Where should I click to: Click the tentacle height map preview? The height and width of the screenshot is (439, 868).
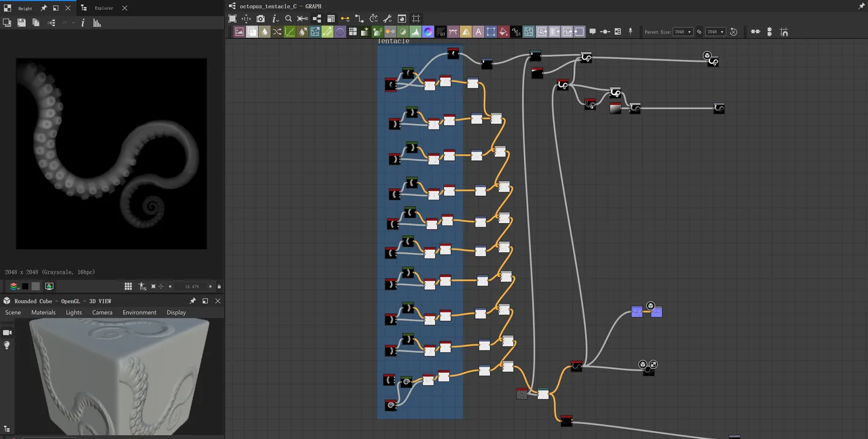(x=112, y=154)
